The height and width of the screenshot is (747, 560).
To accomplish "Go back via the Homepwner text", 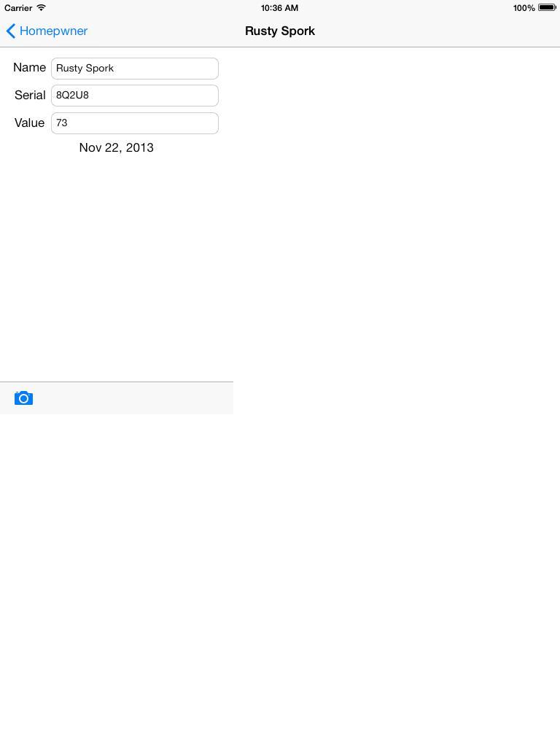I will pos(53,31).
